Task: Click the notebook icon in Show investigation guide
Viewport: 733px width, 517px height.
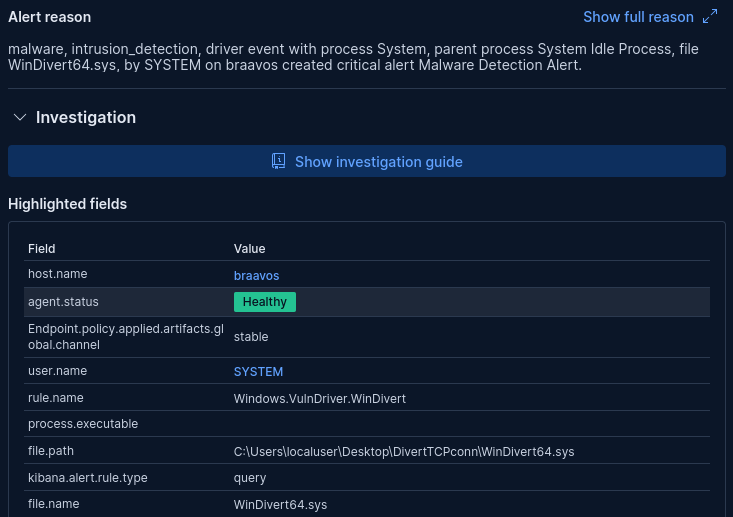Action: [x=279, y=161]
